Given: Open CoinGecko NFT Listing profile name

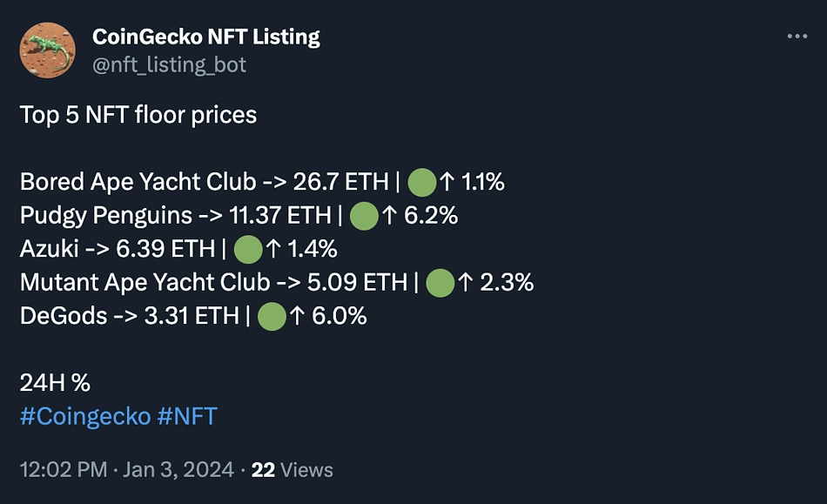Looking at the screenshot, I should coord(206,37).
